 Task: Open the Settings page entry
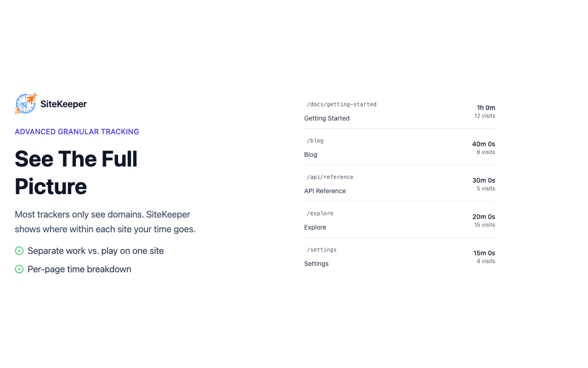click(x=316, y=264)
